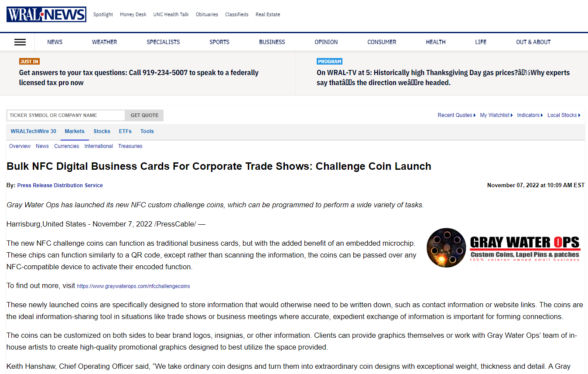The image size is (588, 374).
Task: Click the article headline about NFC business cards
Action: point(219,166)
